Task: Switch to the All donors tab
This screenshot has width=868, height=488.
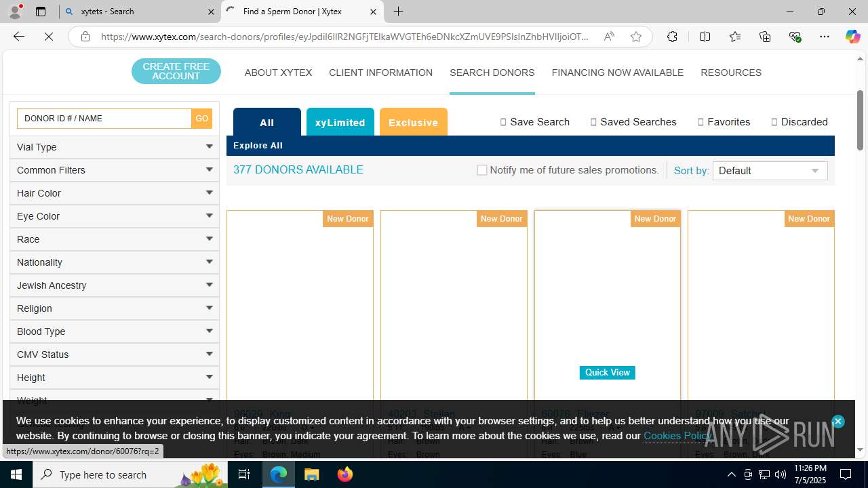Action: tap(267, 122)
